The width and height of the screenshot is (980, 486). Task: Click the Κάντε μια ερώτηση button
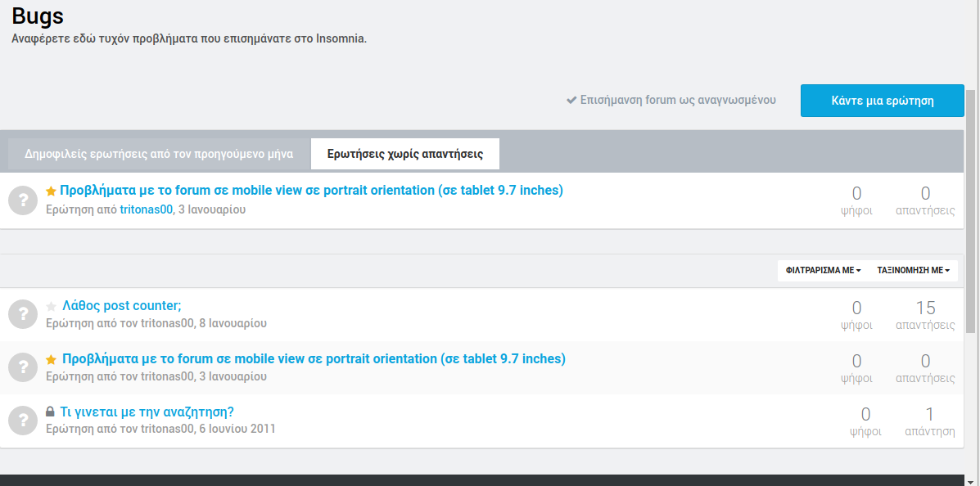(882, 101)
